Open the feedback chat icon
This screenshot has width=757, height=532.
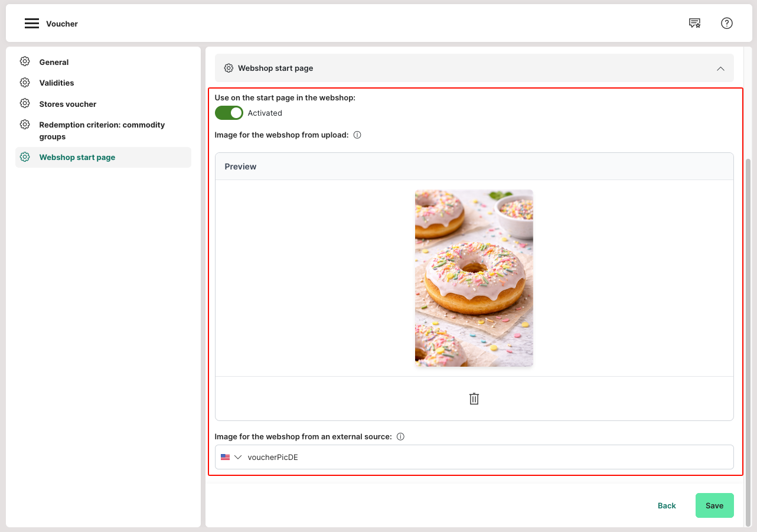(694, 23)
